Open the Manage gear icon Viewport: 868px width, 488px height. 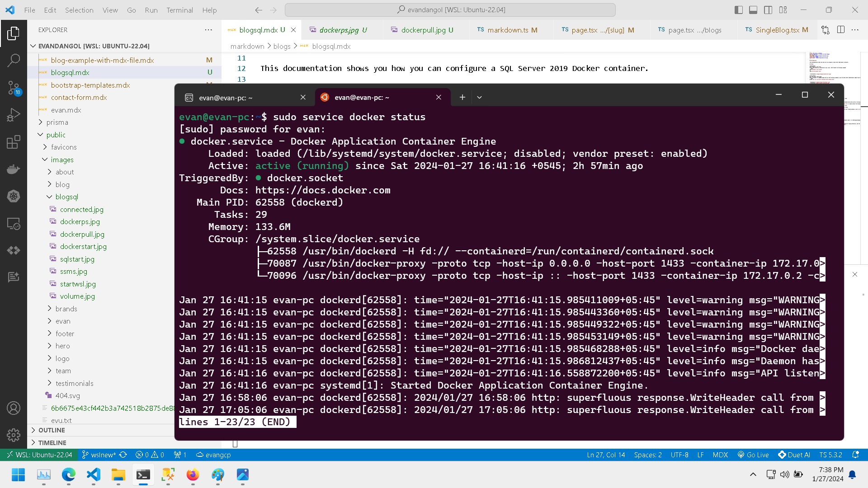coord(14,435)
